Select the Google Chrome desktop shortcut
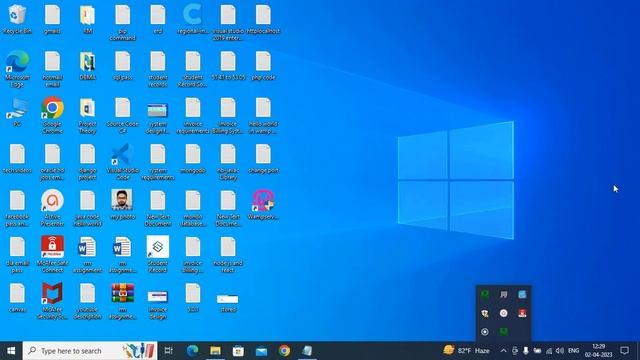This screenshot has height=360, width=640. 52,116
